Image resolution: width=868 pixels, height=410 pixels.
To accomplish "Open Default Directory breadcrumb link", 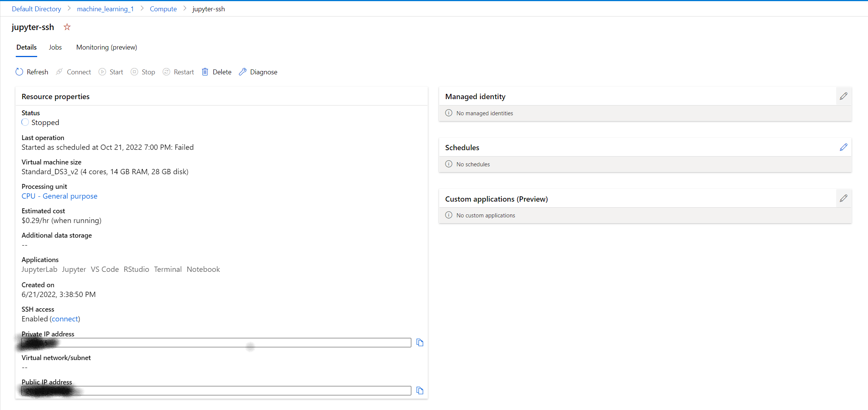I will pos(36,9).
